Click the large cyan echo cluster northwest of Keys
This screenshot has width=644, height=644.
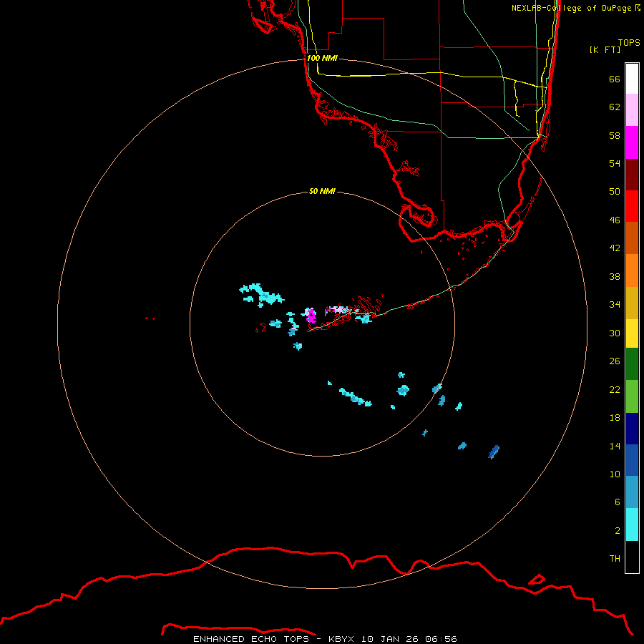coord(262,295)
